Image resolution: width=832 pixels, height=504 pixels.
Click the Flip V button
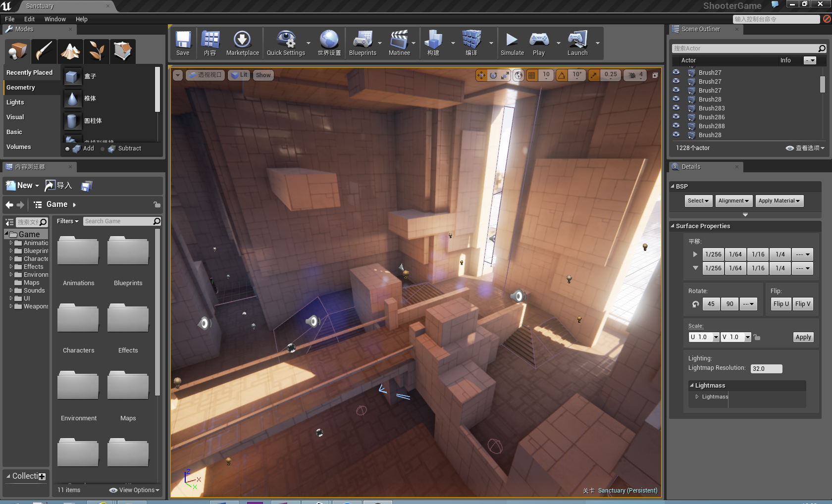(x=803, y=304)
